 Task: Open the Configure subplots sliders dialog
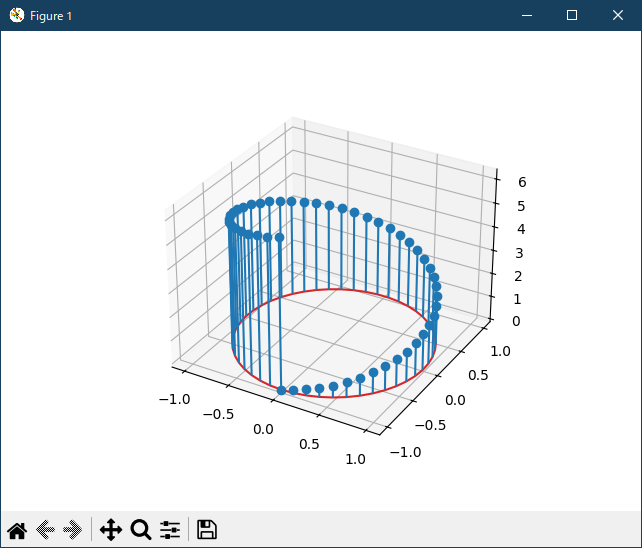pyautogui.click(x=170, y=530)
